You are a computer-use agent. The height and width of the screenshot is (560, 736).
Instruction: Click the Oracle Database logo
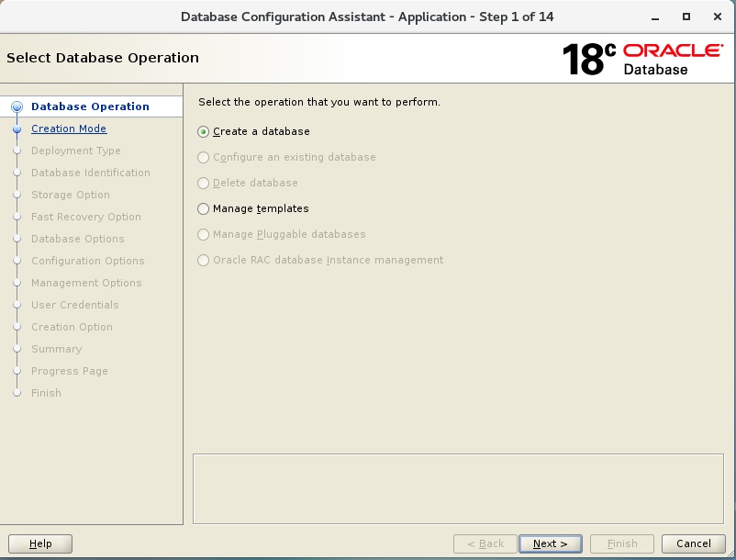(x=674, y=57)
